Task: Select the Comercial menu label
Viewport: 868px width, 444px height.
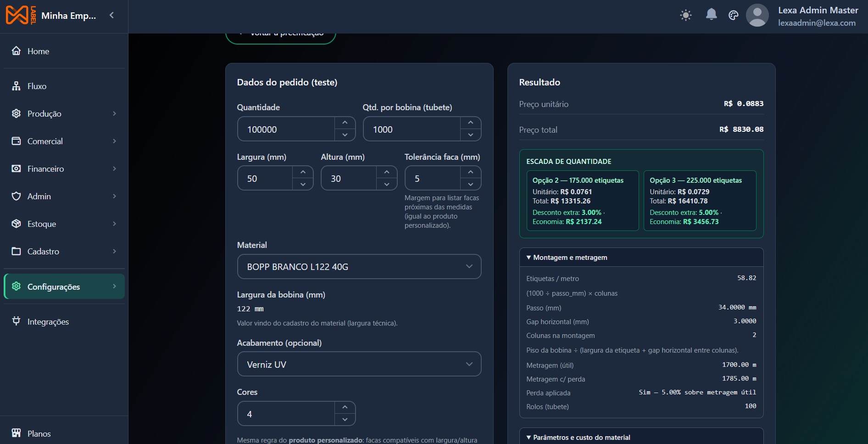Action: pyautogui.click(x=45, y=141)
